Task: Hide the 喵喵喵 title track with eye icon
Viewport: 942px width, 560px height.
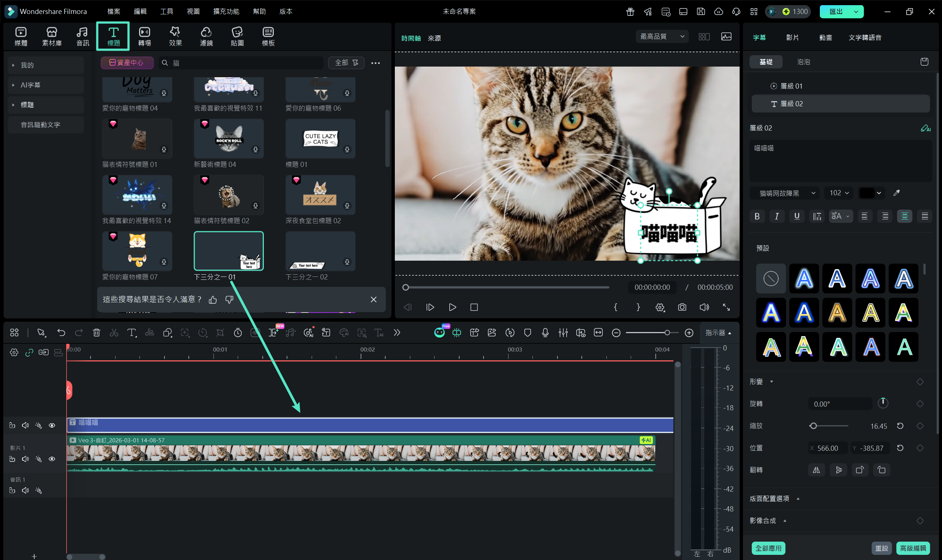Action: [x=52, y=425]
